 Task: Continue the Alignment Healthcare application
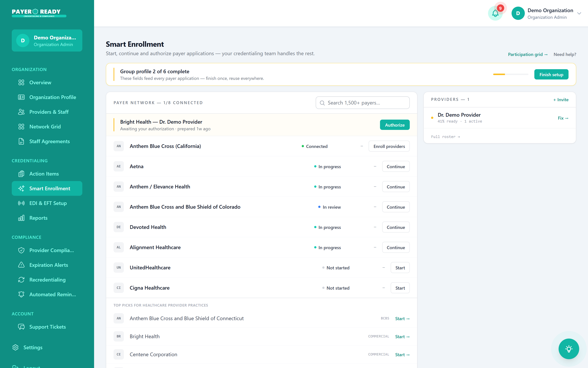point(396,247)
